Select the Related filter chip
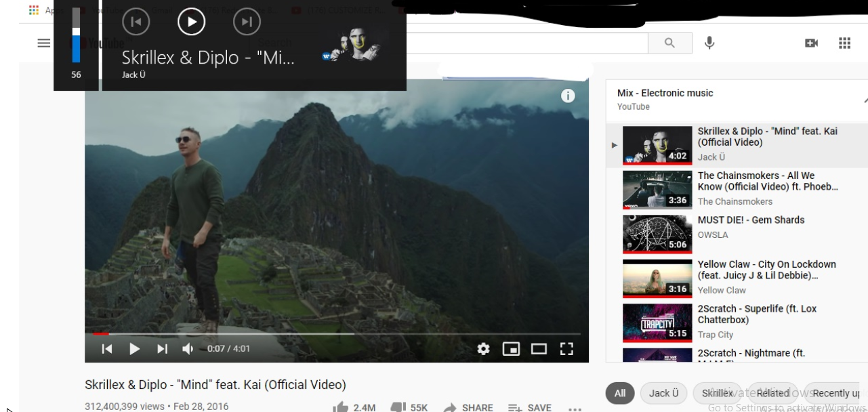The image size is (868, 412). point(773,393)
